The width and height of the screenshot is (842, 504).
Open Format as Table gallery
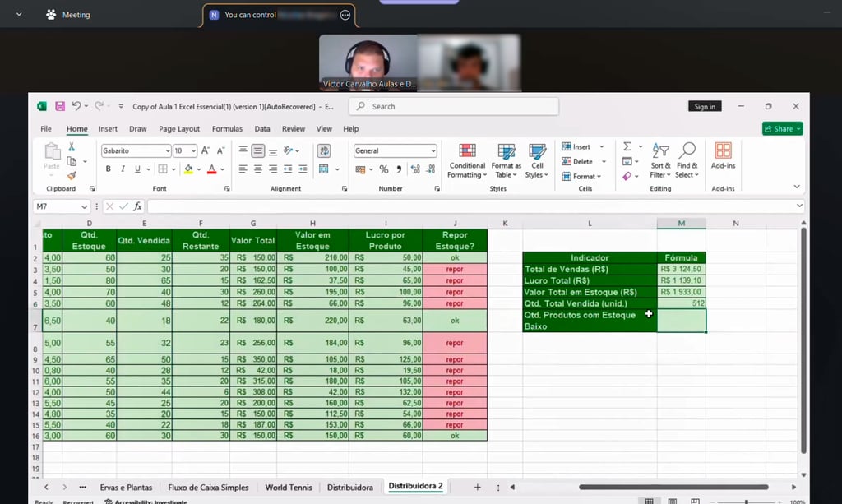point(507,160)
